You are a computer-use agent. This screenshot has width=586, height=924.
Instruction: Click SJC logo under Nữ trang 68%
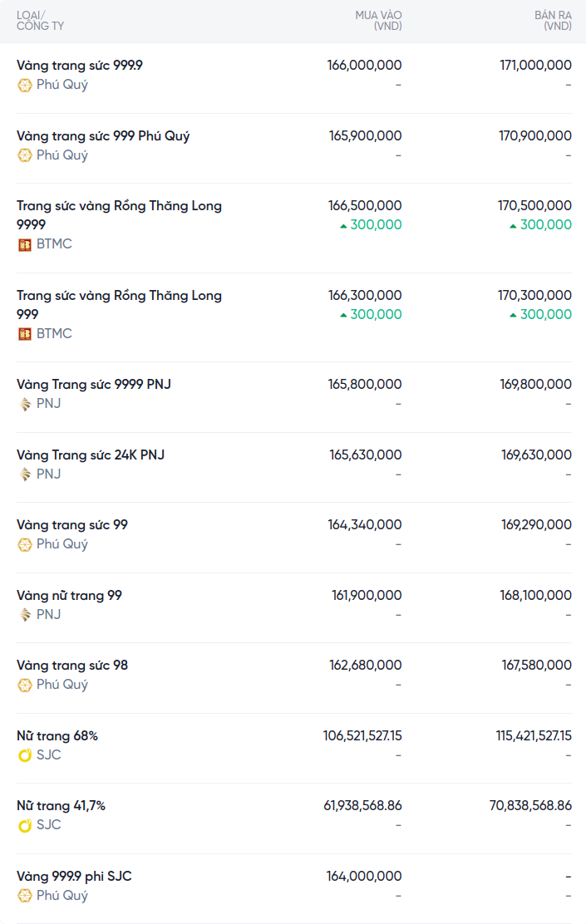click(25, 755)
